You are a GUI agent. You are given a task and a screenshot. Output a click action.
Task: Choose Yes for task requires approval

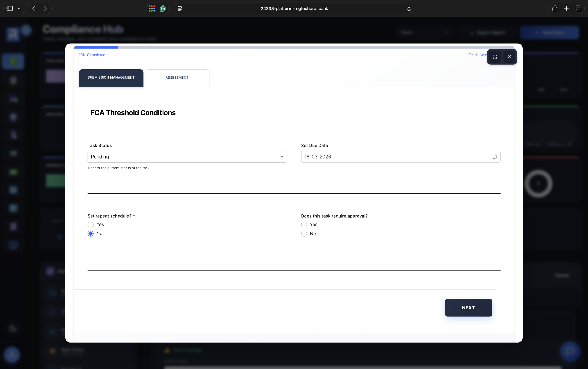304,224
